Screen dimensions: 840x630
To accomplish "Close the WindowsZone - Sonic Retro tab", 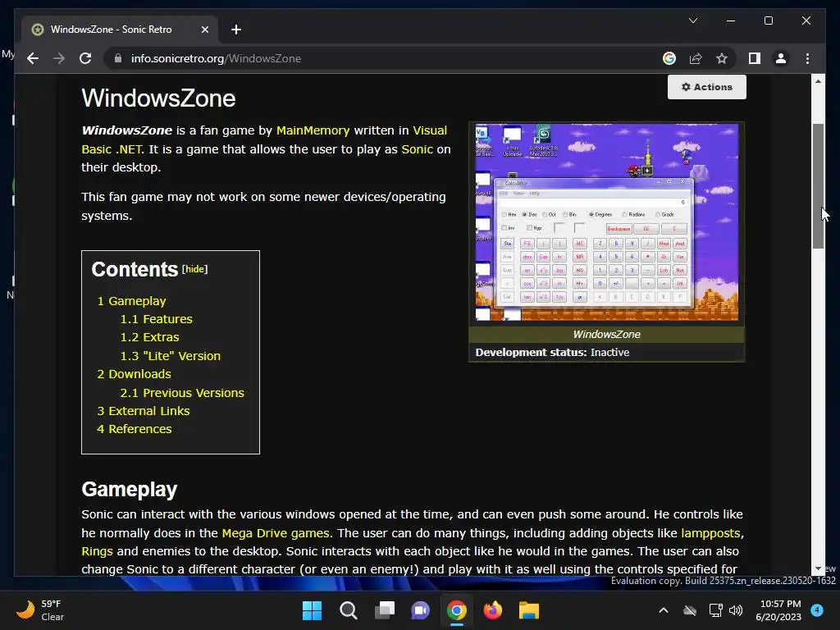I will click(204, 30).
